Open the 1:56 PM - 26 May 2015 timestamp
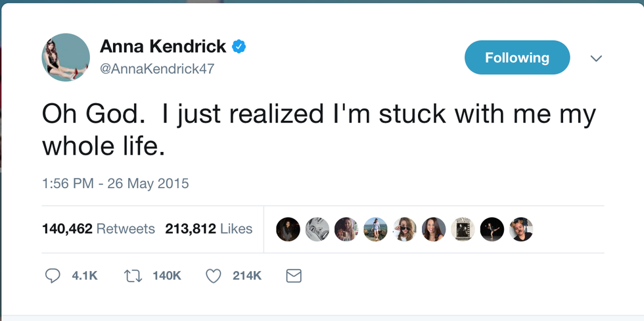 [x=116, y=184]
